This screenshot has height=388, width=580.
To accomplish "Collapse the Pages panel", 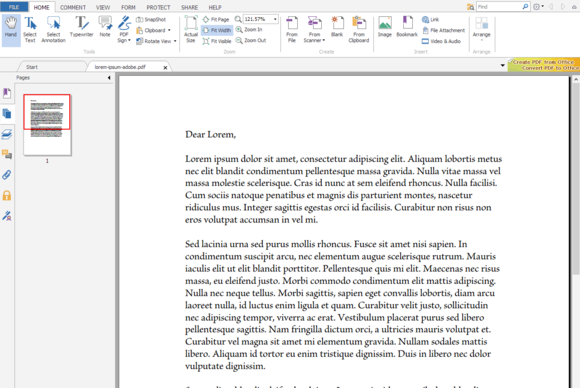I will [x=109, y=78].
